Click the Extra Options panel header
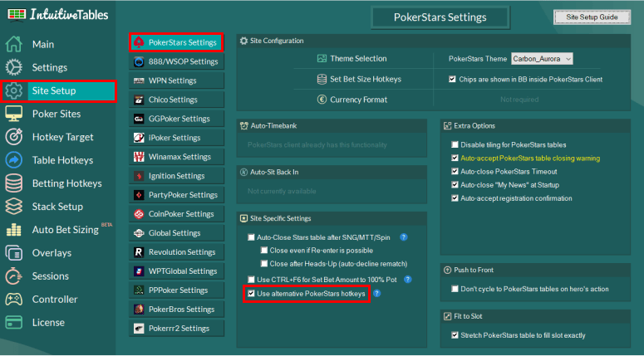This screenshot has width=644, height=356. [x=536, y=126]
